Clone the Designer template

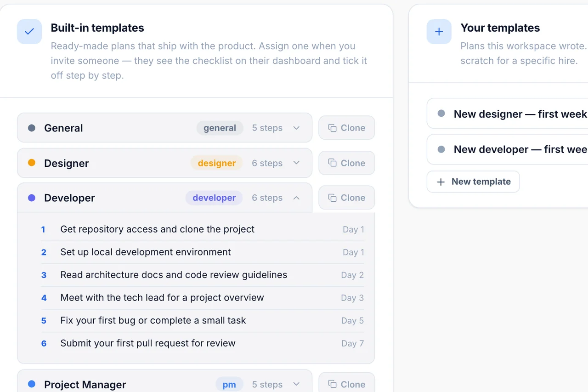[347, 163]
